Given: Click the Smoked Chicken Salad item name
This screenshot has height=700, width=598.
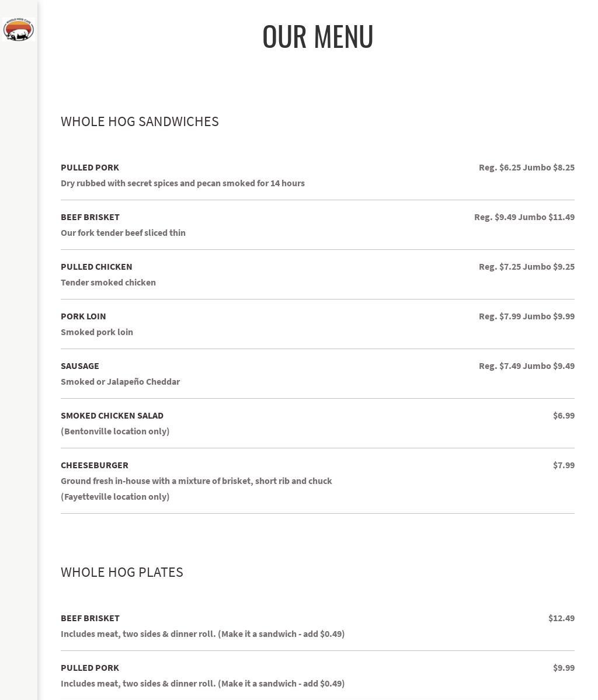Looking at the screenshot, I should [112, 416].
